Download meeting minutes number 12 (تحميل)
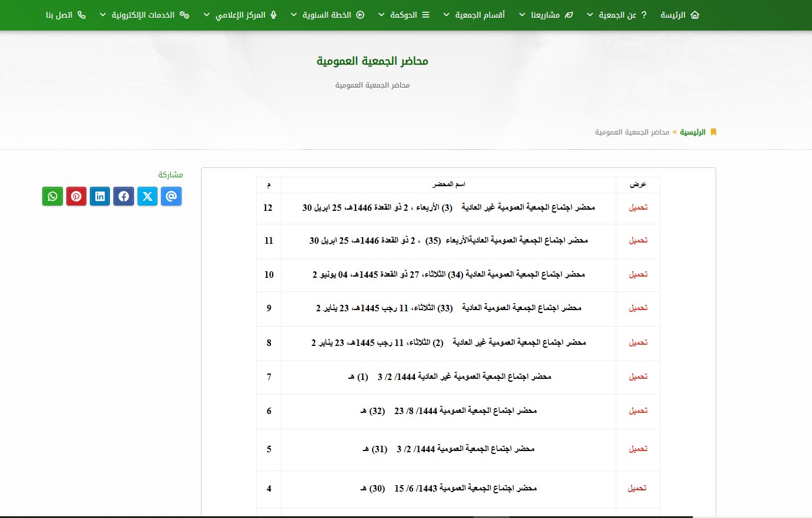Viewport: 812px width, 518px height. pos(638,207)
